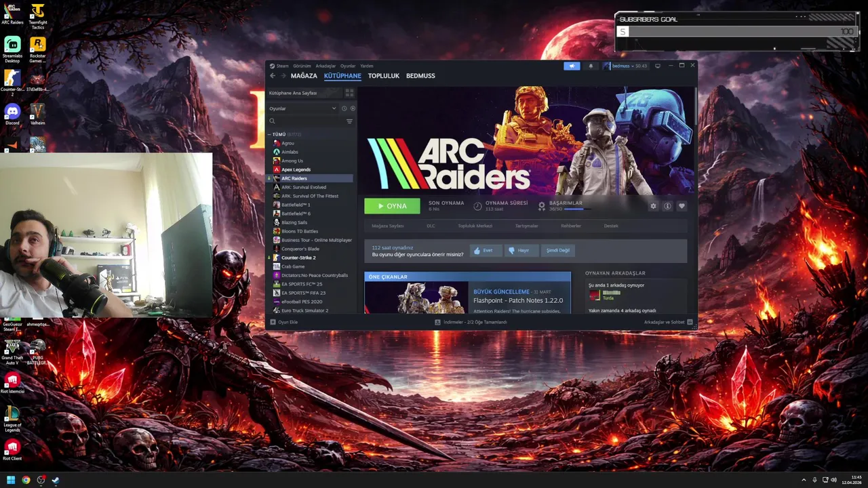Select EA SPORTS FC 25 in library

(302, 284)
